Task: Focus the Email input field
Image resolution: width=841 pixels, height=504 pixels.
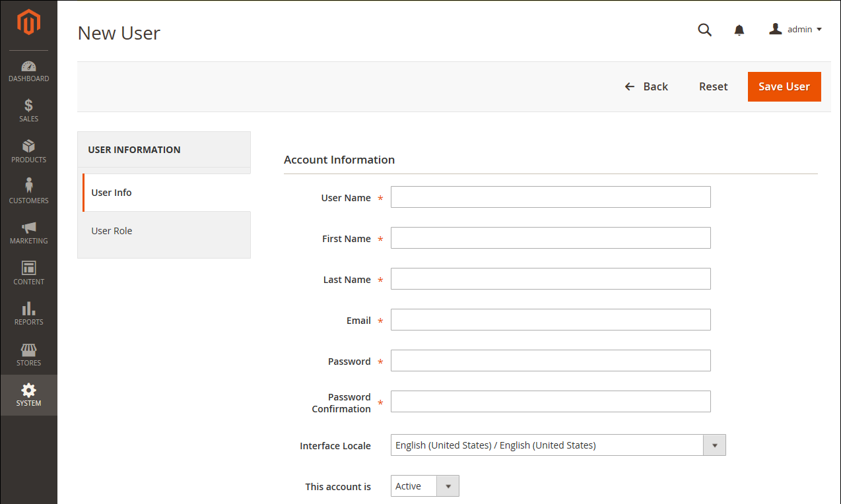Action: pos(551,319)
